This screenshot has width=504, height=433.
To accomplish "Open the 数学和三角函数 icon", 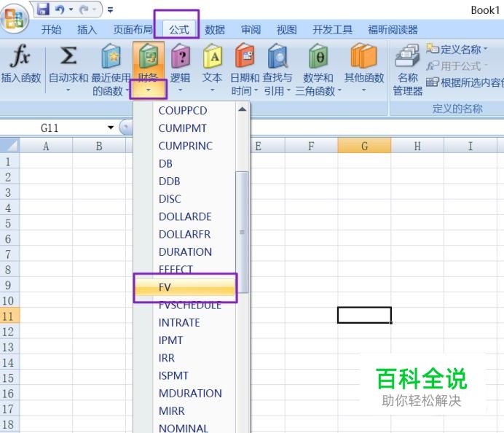I will click(x=318, y=55).
